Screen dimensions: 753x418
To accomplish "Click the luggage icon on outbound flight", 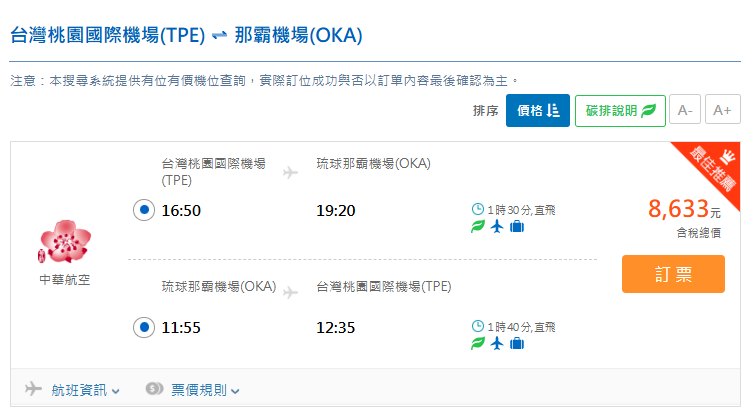I will point(516,227).
